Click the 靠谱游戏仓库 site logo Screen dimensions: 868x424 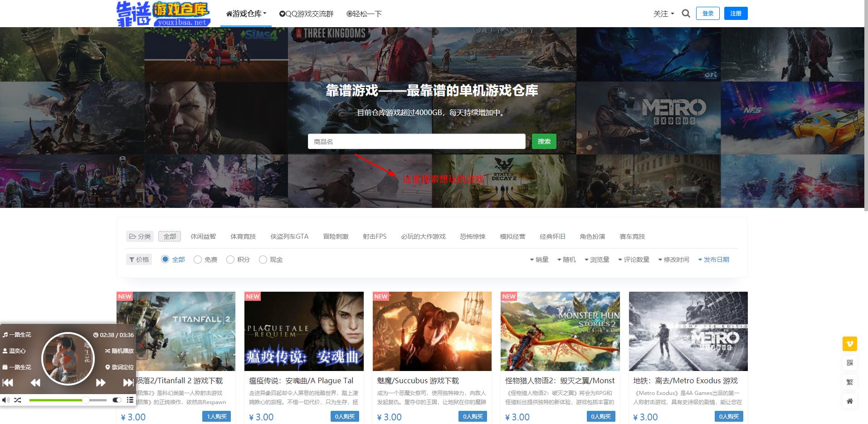164,14
